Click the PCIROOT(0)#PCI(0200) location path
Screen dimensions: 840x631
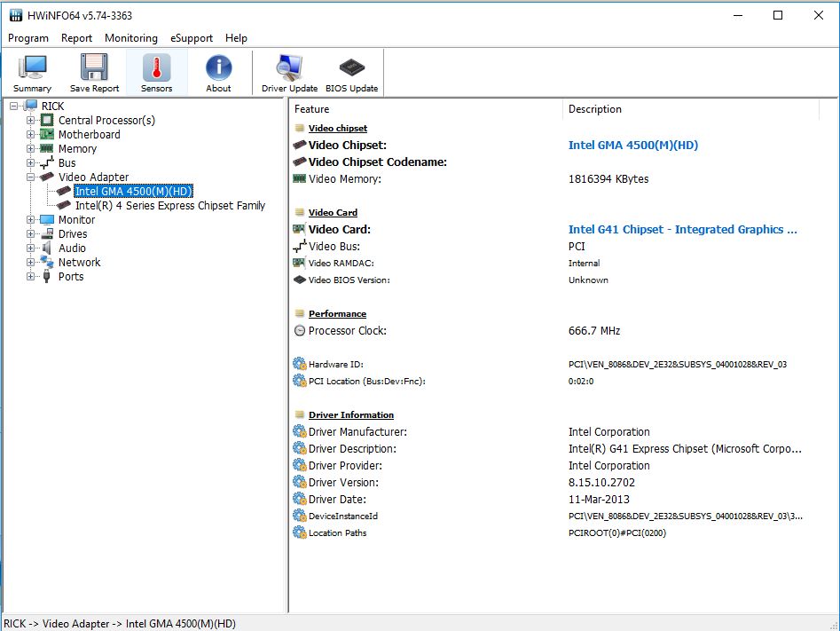coord(617,532)
